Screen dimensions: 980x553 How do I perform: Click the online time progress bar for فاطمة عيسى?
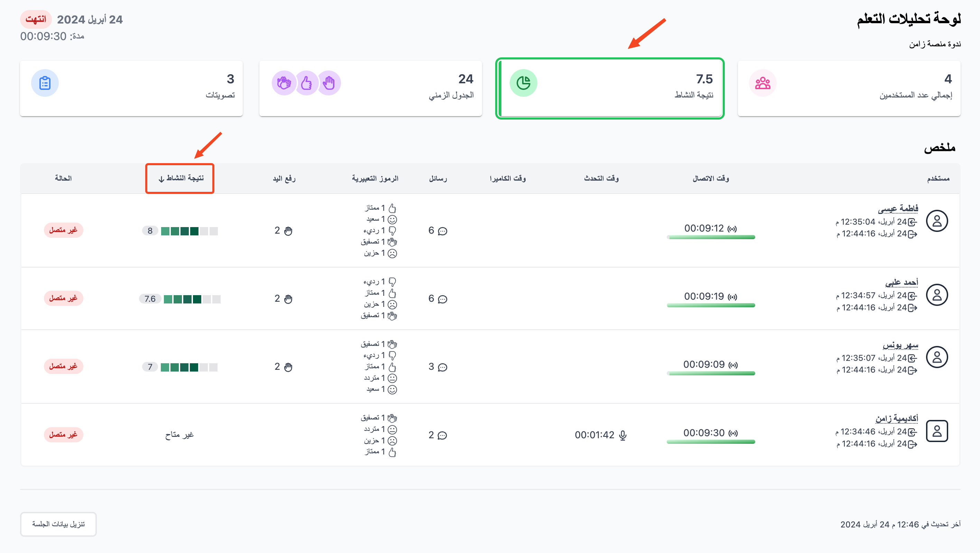[711, 237]
